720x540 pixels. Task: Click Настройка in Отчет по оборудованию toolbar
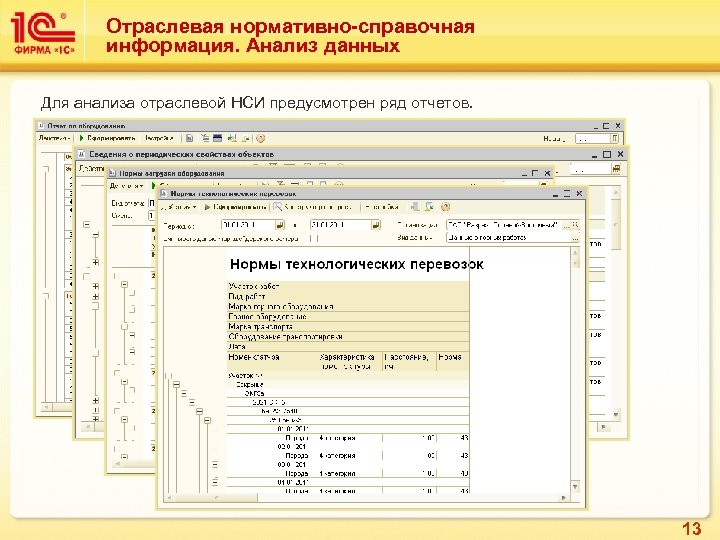pos(159,138)
